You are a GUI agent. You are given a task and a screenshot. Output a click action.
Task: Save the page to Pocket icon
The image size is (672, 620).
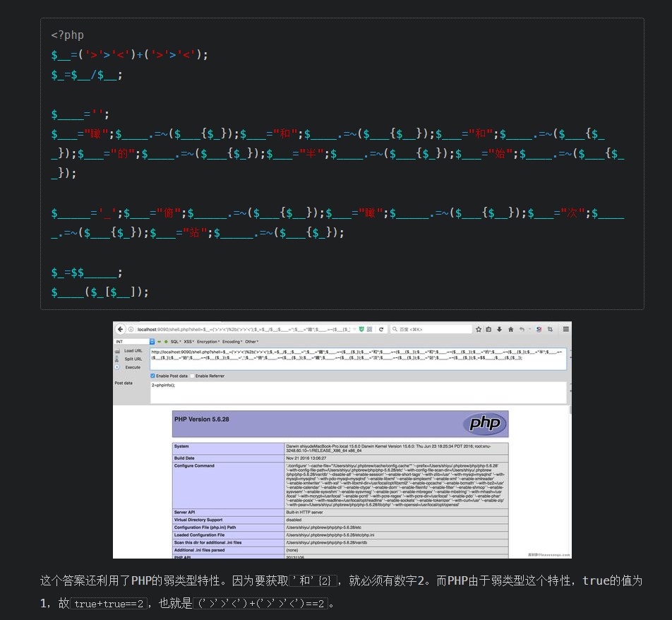tap(488, 330)
